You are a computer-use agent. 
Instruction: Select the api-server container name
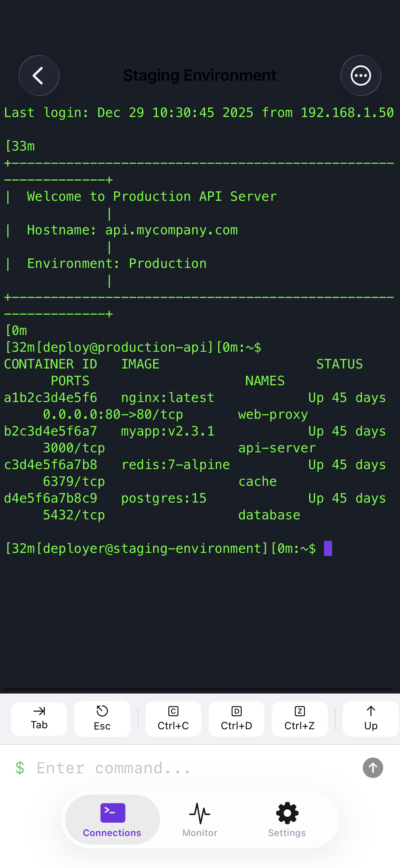tap(277, 448)
